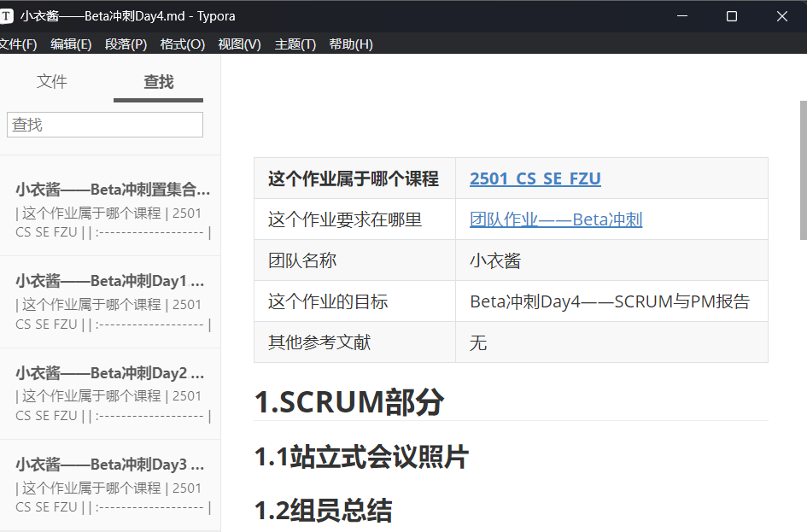807x532 pixels.
Task: Open the 主题(T) menu
Action: pyautogui.click(x=295, y=44)
